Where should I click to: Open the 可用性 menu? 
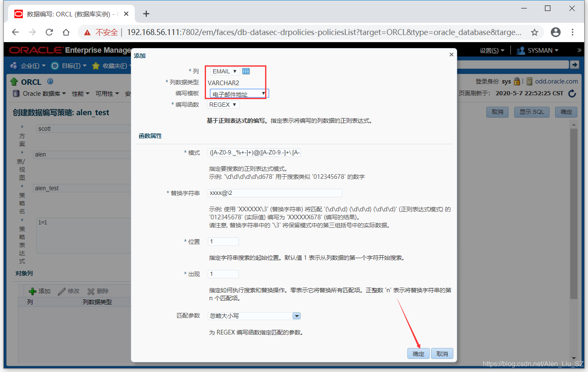pos(107,94)
